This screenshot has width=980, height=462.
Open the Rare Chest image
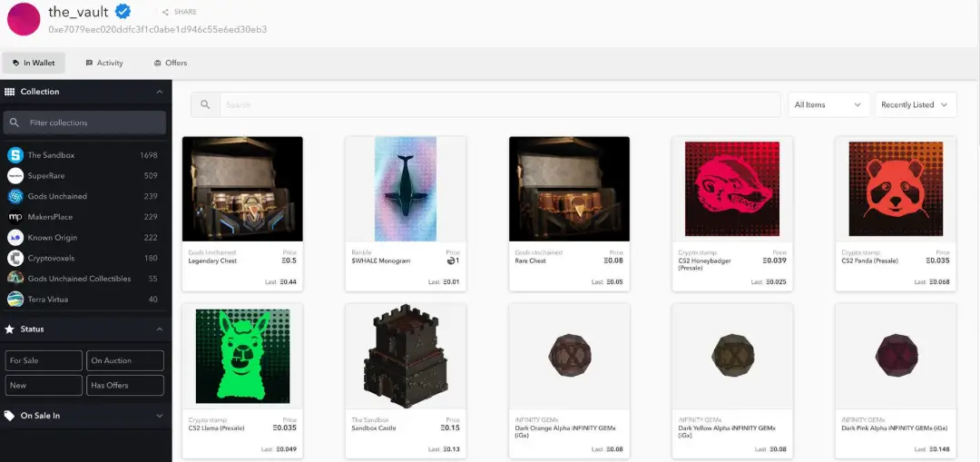(569, 189)
